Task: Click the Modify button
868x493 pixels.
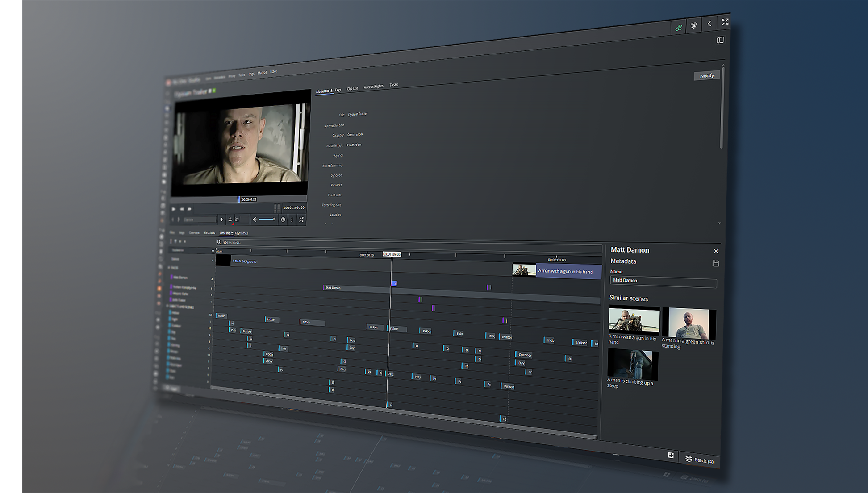Action: pos(706,76)
